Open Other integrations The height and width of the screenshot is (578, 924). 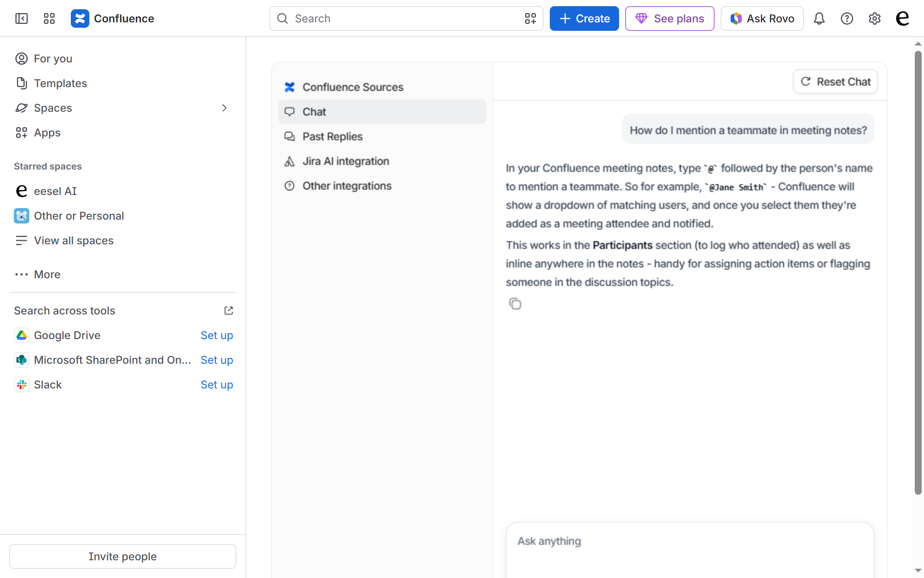pyautogui.click(x=382, y=186)
